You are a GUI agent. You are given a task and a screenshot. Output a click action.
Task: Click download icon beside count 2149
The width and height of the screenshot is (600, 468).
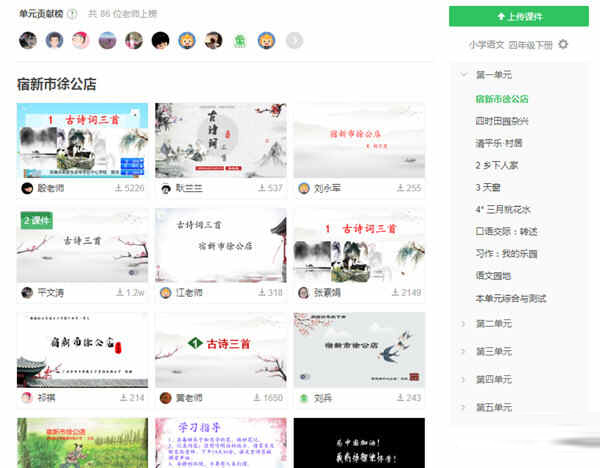click(395, 292)
